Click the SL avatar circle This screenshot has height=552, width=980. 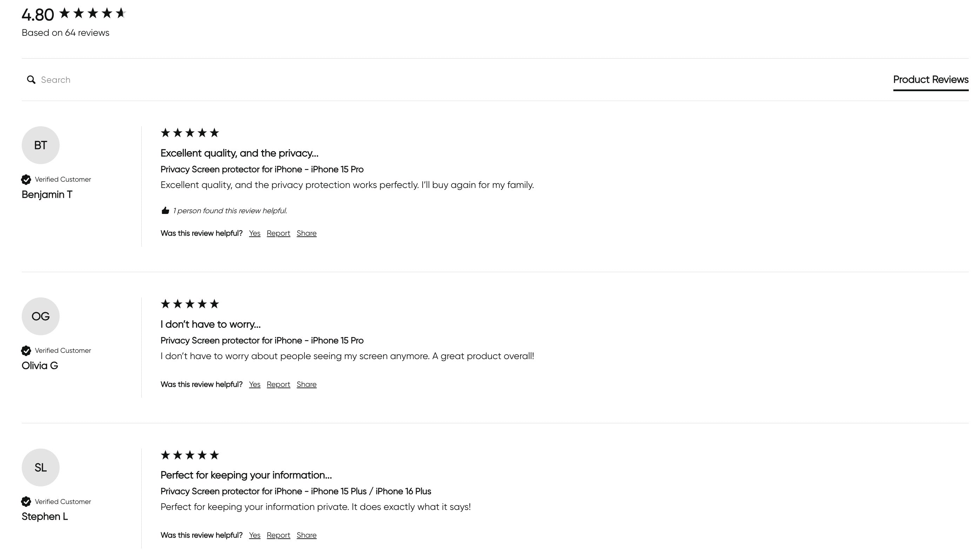coord(41,467)
